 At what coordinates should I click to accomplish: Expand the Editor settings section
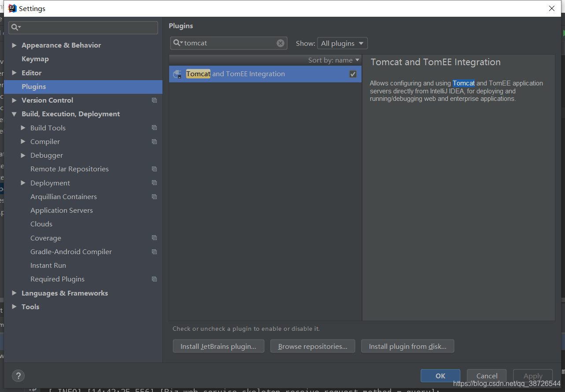point(14,73)
